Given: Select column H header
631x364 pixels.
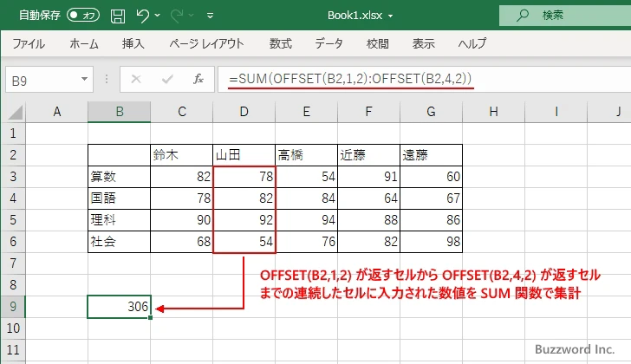Looking at the screenshot, I should (x=494, y=112).
